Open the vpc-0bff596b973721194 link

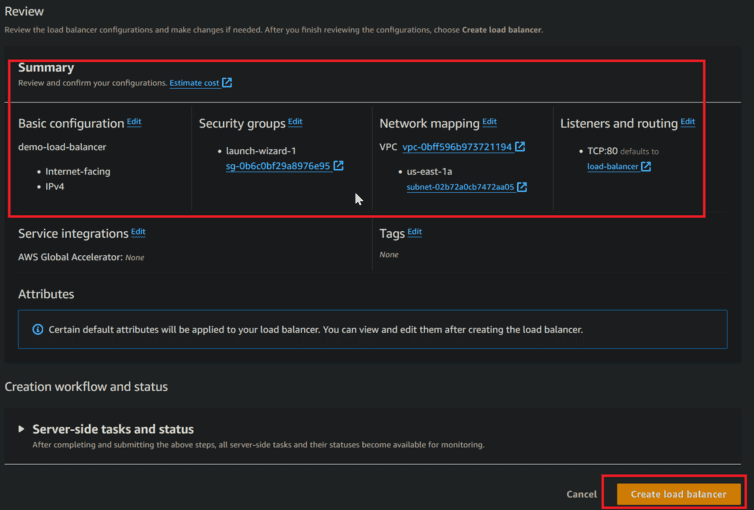click(x=457, y=147)
